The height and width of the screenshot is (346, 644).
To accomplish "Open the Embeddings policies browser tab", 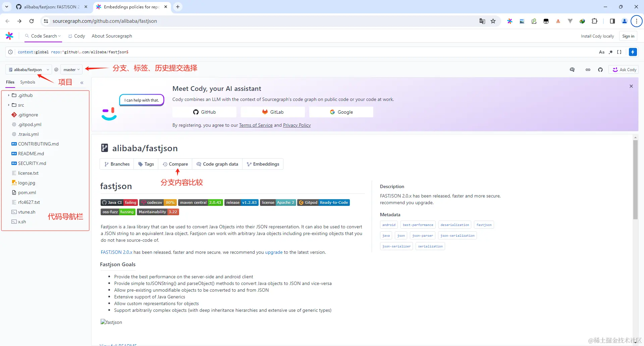I will click(x=131, y=7).
